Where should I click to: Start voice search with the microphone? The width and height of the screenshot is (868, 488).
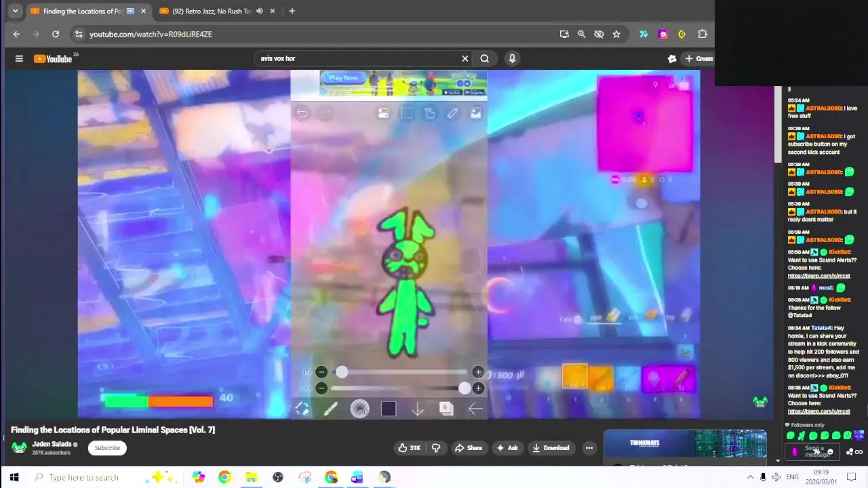[512, 58]
